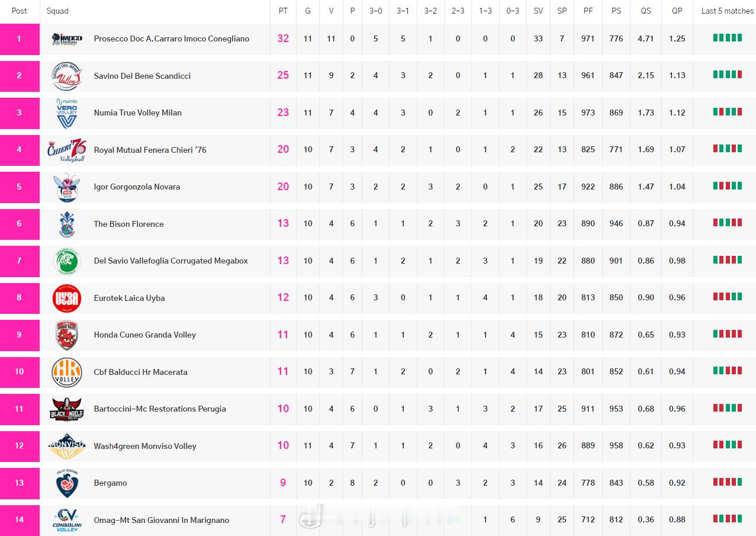Open Wash4green Monviso Volley team page

145,446
